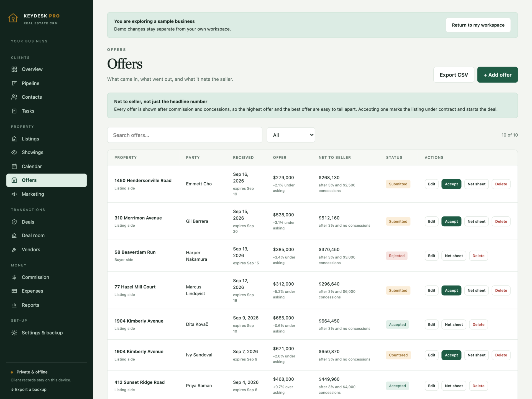Focus the Search offers field

(185, 135)
